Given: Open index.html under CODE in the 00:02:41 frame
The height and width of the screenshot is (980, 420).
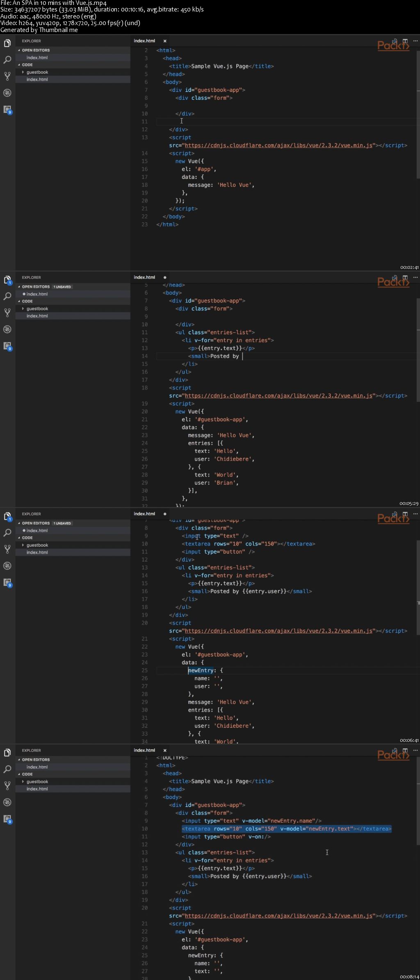Looking at the screenshot, I should coord(73,80).
